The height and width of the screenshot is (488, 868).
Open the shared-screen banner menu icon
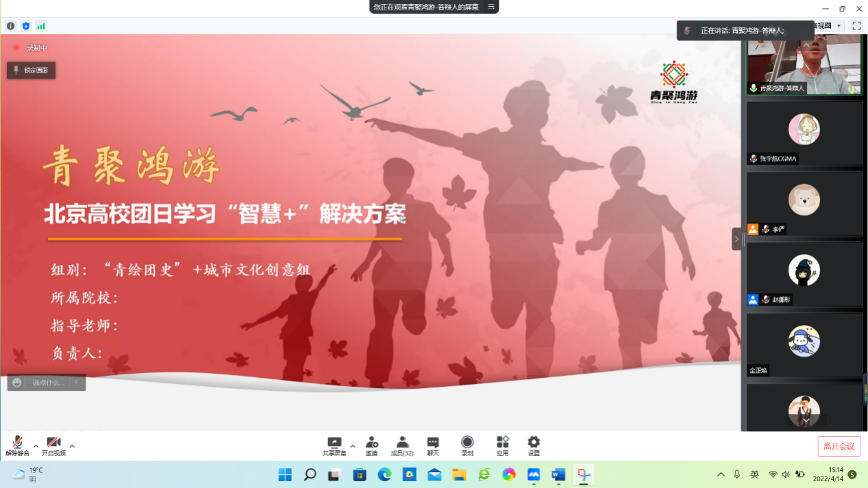click(x=491, y=7)
